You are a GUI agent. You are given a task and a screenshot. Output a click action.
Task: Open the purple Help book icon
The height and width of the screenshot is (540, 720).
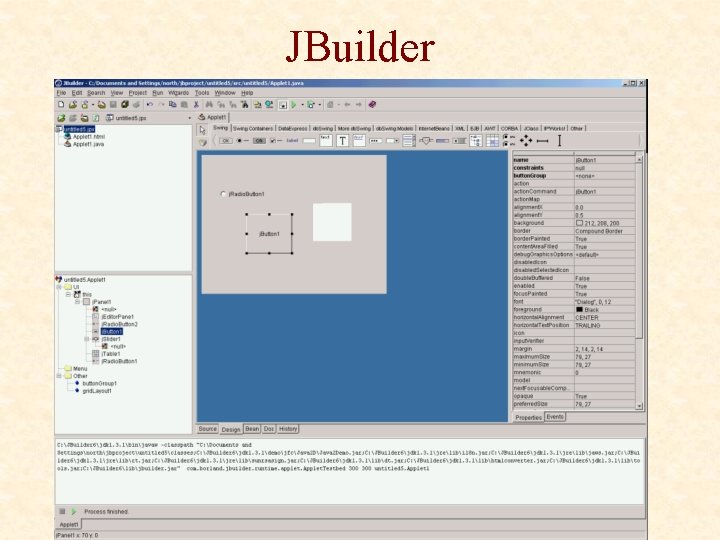point(372,105)
